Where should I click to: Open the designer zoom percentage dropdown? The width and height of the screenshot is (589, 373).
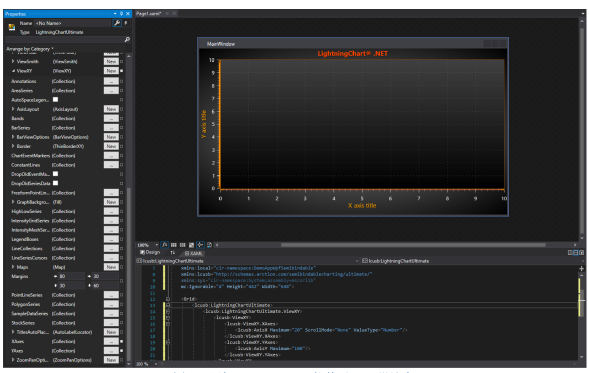tap(157, 245)
